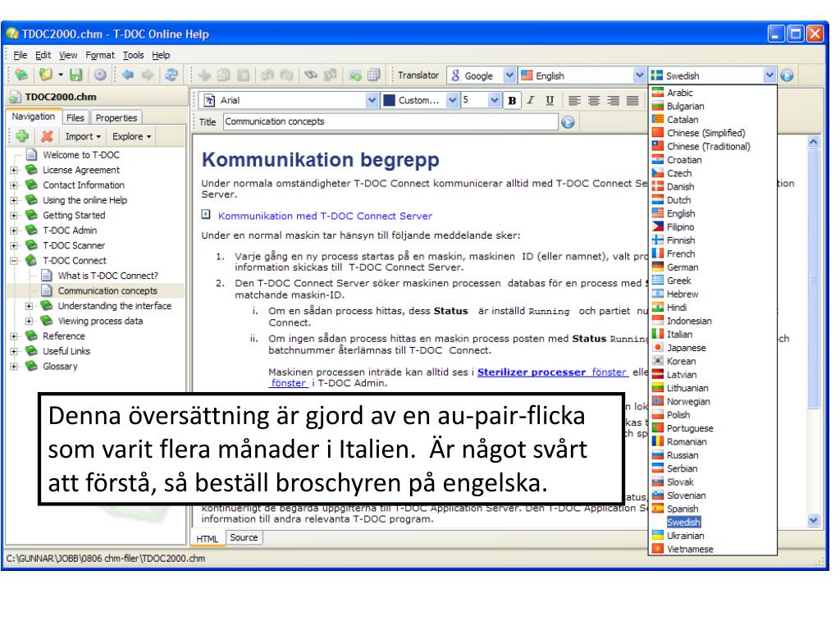Click the content scrollbar down arrow

tap(813, 519)
